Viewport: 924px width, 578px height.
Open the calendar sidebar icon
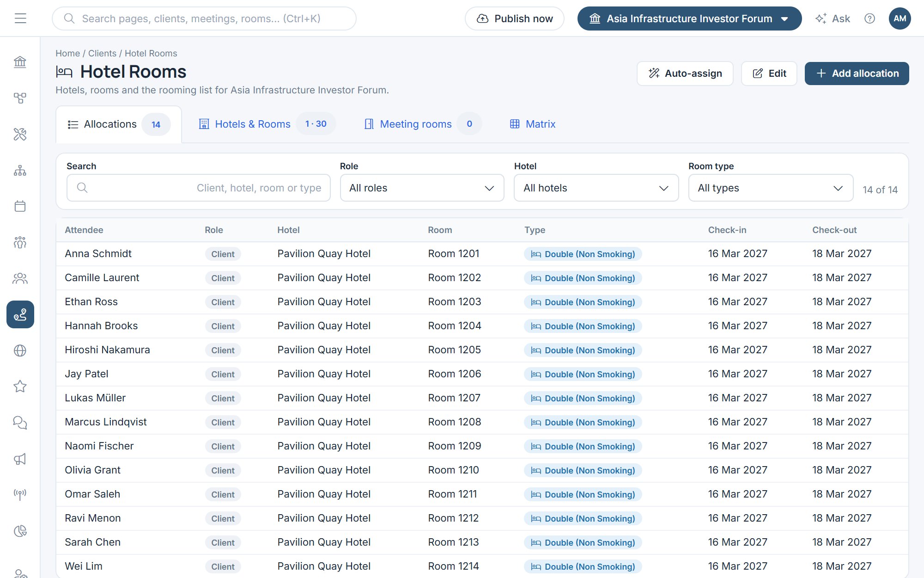pos(20,206)
